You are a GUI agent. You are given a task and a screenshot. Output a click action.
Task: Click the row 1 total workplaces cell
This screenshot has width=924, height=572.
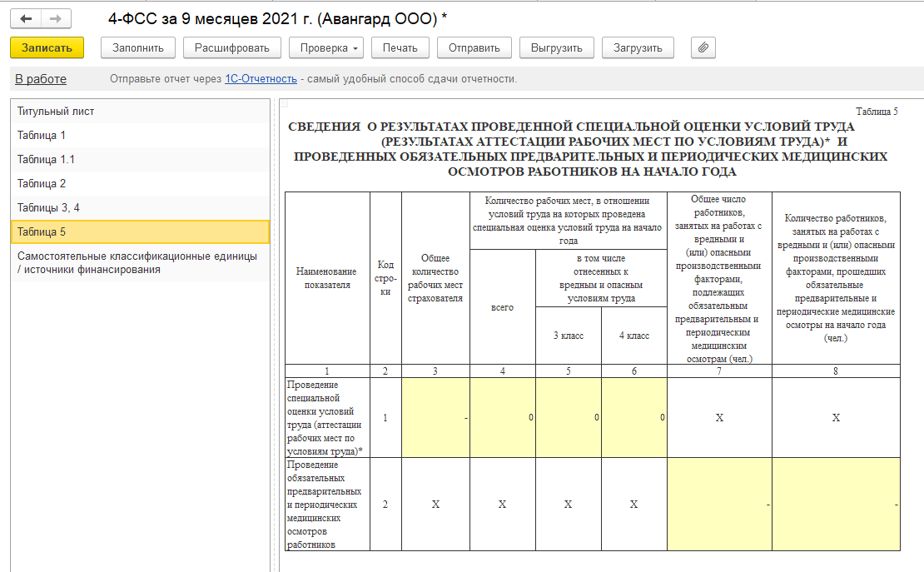click(435, 417)
